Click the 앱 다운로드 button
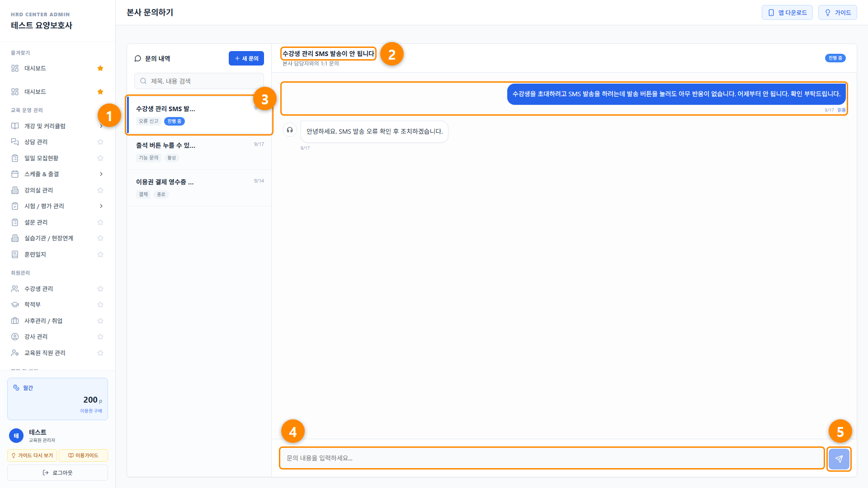Screen dimensions: 868x488 coord(787,13)
